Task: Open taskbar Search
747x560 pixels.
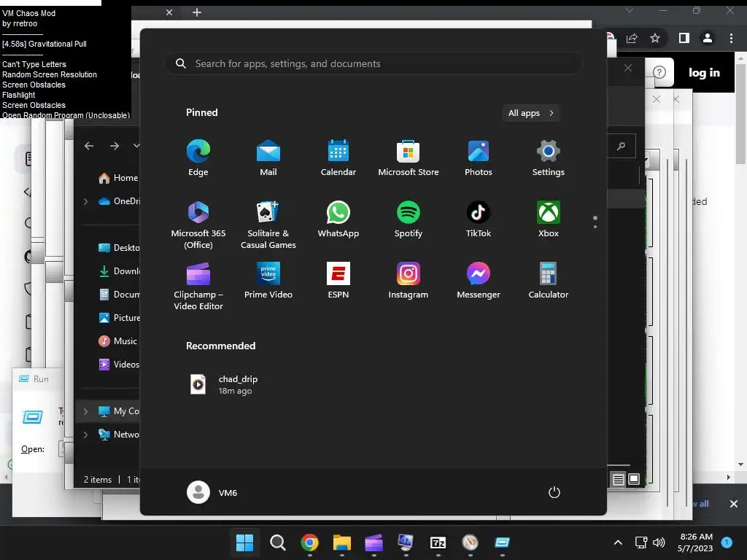Action: [277, 542]
